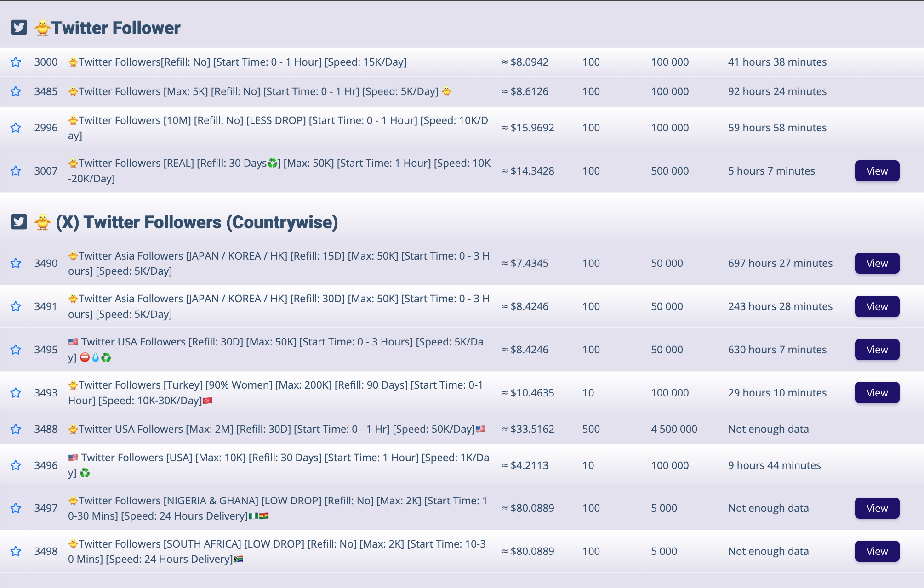Image resolution: width=924 pixels, height=588 pixels.
Task: Add service 3488 to favorites star
Action: point(16,429)
